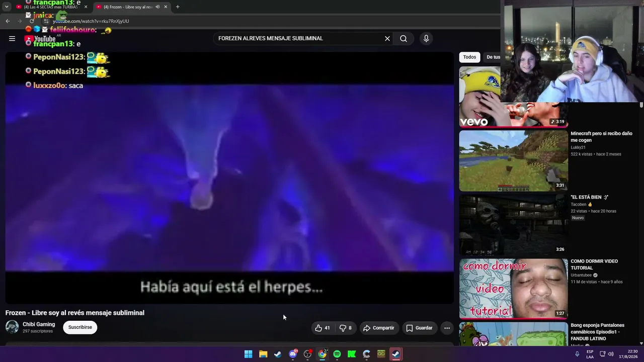Image resolution: width=644 pixels, height=362 pixels.
Task: Dislike the video with thumbs down
Action: tap(345, 328)
